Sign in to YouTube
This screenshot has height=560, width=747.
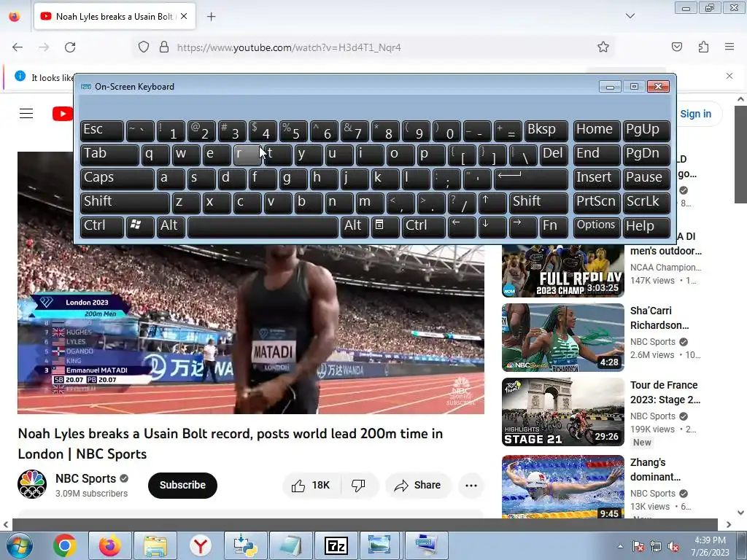tap(695, 114)
